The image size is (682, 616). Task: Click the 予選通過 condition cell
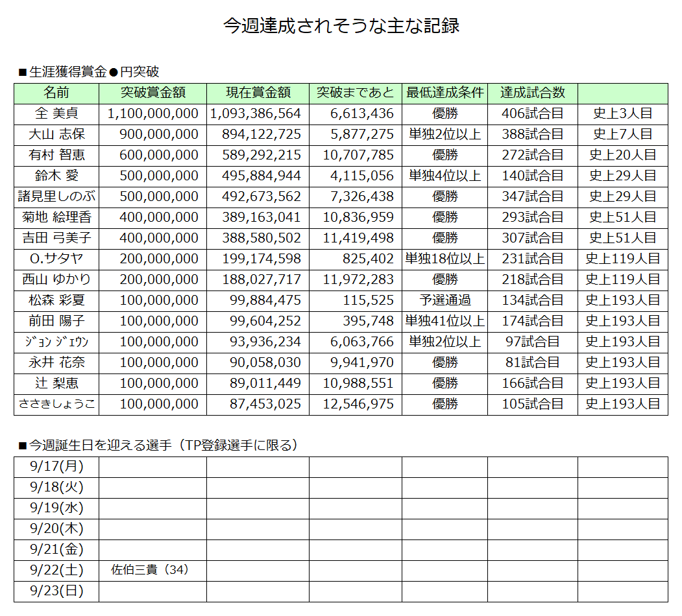pyautogui.click(x=445, y=300)
